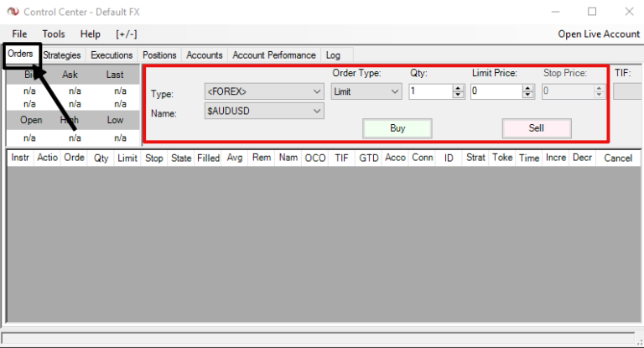The height and width of the screenshot is (348, 644).
Task: Sort by Nam column header
Action: (x=288, y=158)
